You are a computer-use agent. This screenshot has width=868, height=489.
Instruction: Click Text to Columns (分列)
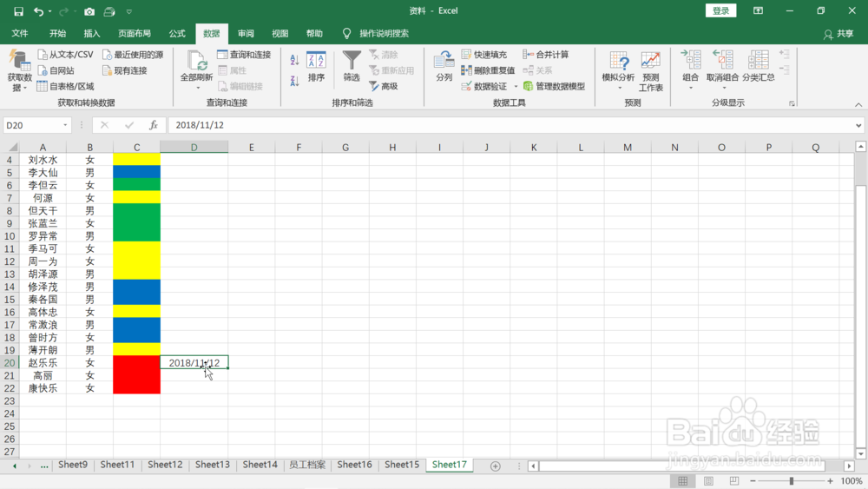point(444,66)
